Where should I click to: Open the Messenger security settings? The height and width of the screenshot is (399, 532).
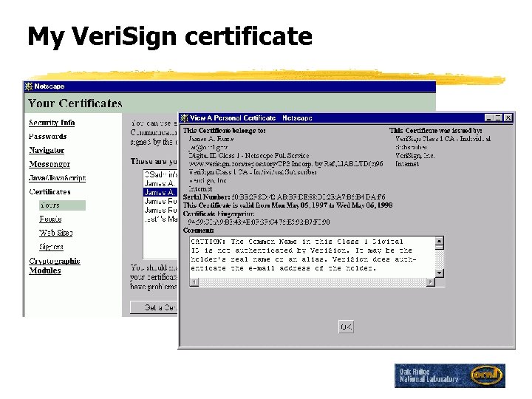coord(50,164)
